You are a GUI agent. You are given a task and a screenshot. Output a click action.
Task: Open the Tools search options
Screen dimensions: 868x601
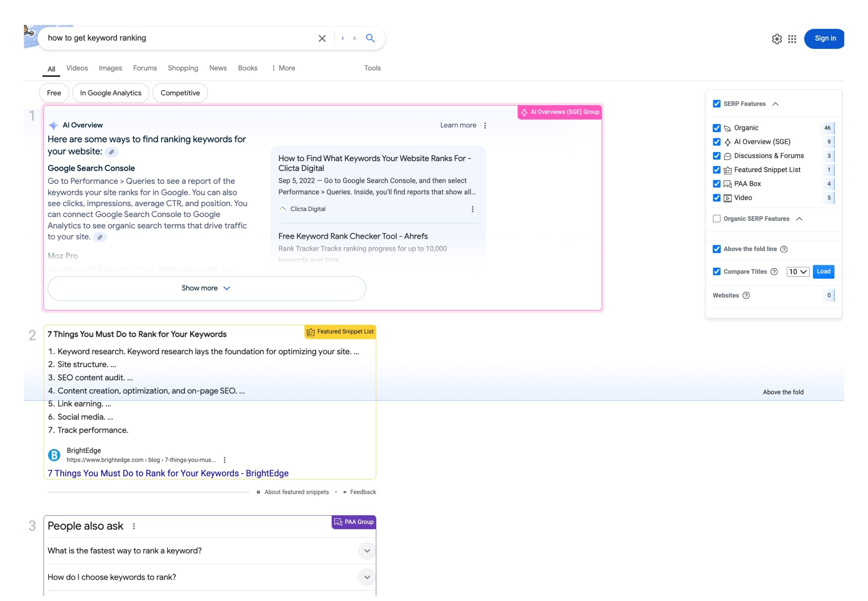372,68
